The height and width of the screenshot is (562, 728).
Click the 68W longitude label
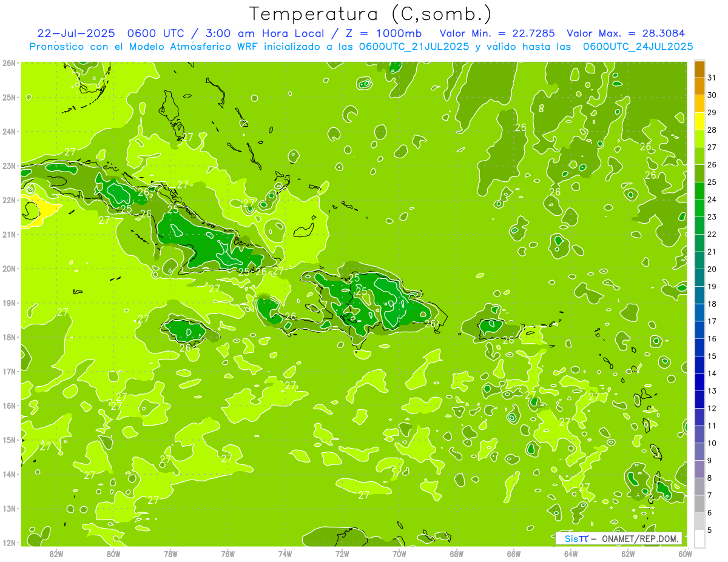(456, 554)
